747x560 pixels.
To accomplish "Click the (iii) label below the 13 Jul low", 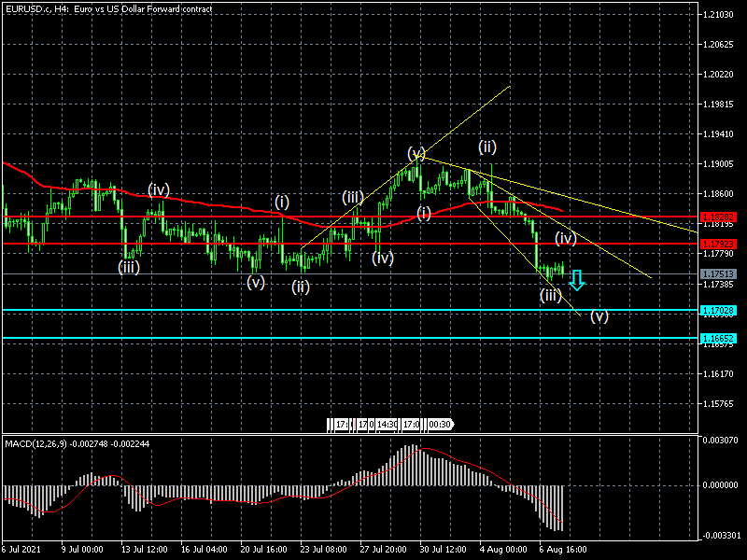I will pos(129,267).
